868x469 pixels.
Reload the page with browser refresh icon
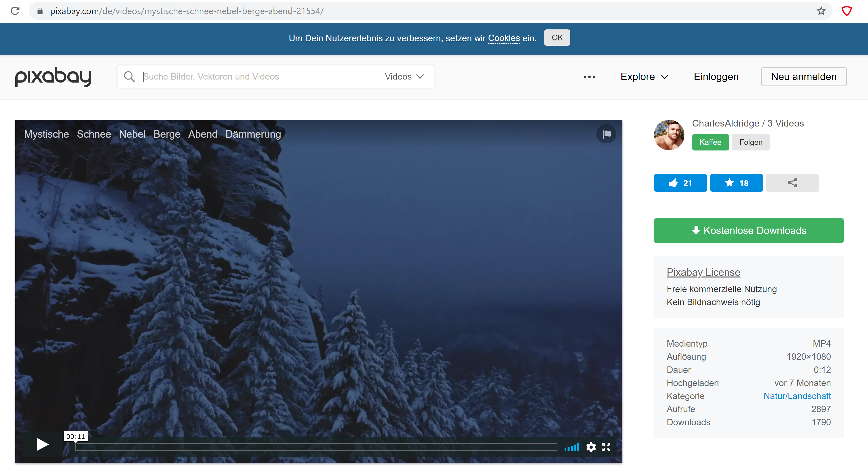pyautogui.click(x=15, y=11)
